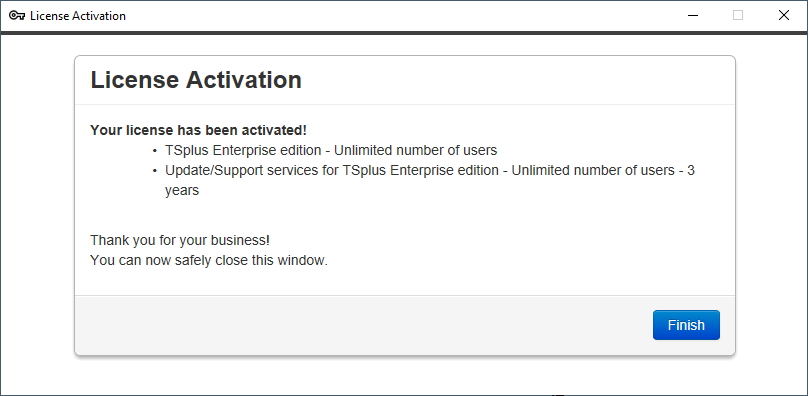Click the bullet marker before Update/Support services

(154, 170)
